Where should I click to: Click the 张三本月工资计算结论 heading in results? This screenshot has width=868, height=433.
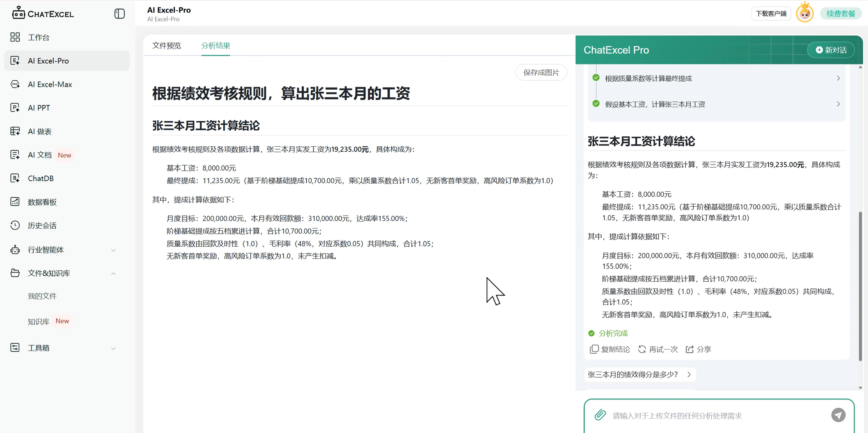(x=206, y=126)
